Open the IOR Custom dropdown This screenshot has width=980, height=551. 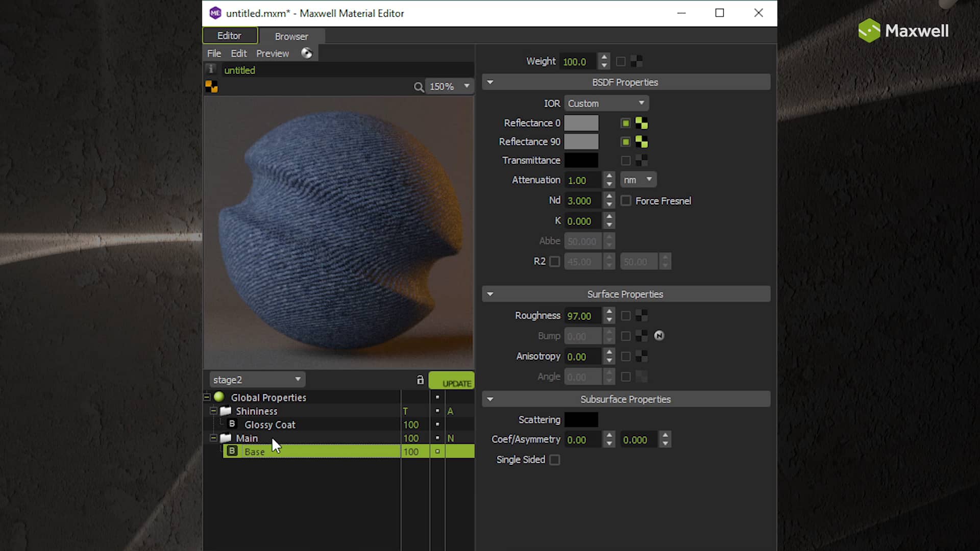pyautogui.click(x=606, y=103)
